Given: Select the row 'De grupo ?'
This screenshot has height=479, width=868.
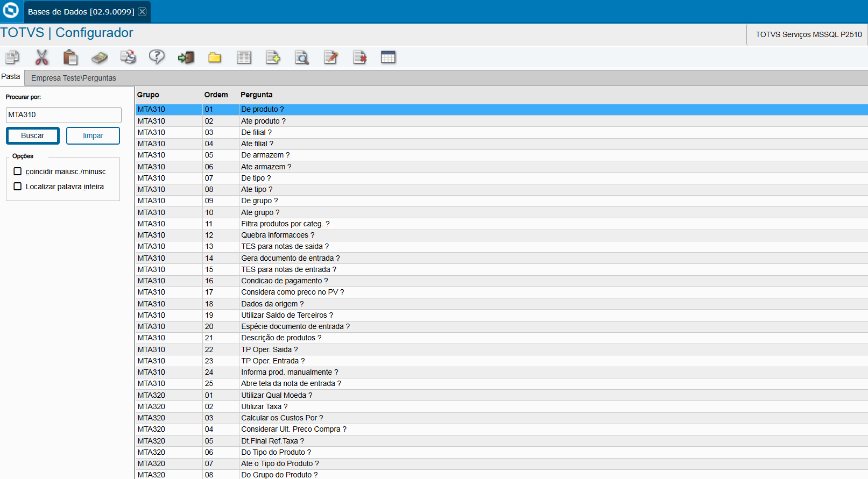Looking at the screenshot, I should click(x=502, y=201).
